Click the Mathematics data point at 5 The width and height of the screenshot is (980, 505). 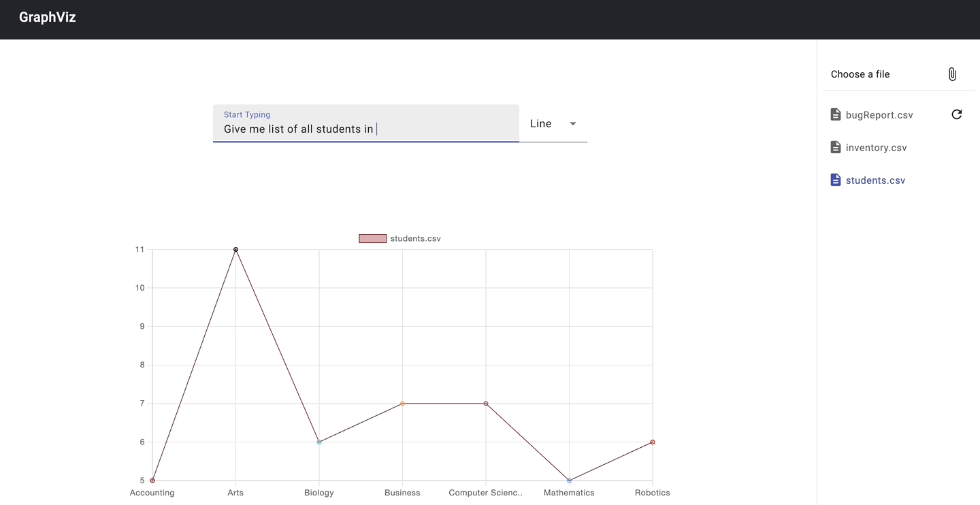click(x=569, y=480)
